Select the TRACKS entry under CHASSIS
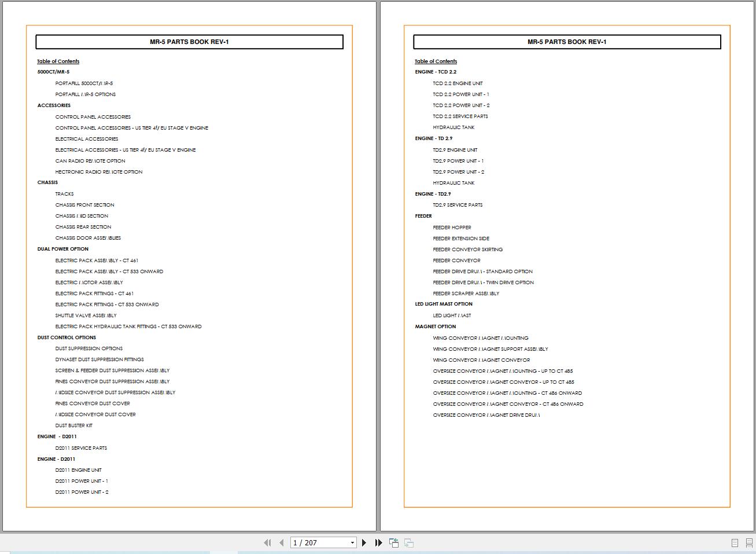Image resolution: width=756 pixels, height=554 pixels. [65, 194]
